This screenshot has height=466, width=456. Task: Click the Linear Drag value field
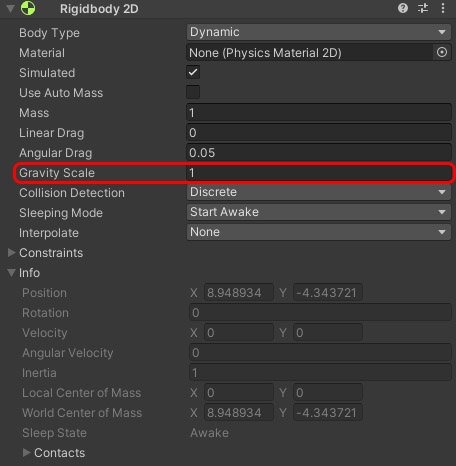[x=319, y=133]
